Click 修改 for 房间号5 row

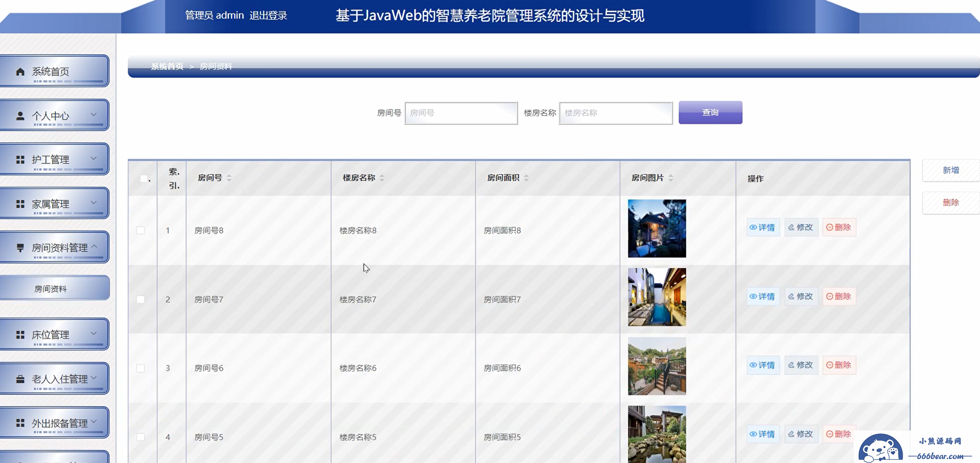801,434
